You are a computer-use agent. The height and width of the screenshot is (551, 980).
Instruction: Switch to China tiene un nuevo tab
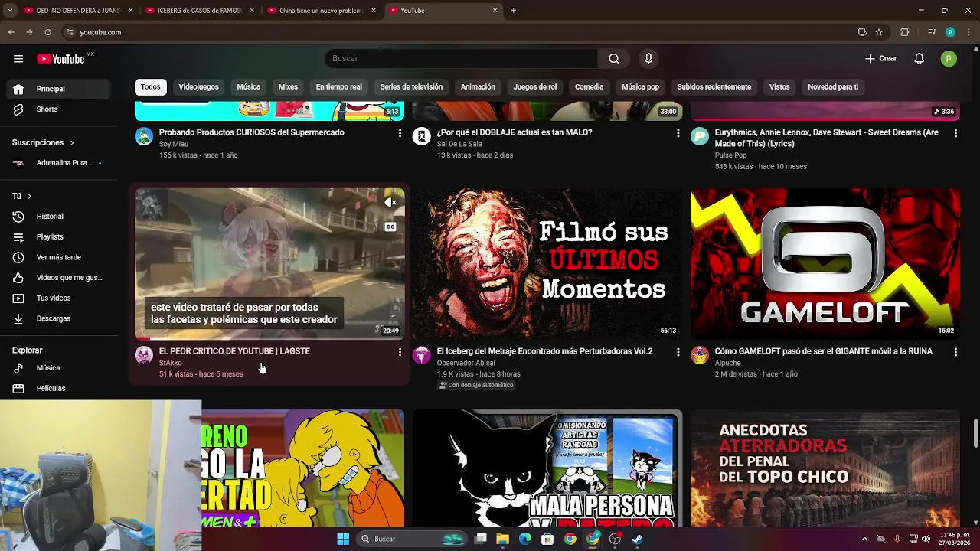[x=322, y=11]
